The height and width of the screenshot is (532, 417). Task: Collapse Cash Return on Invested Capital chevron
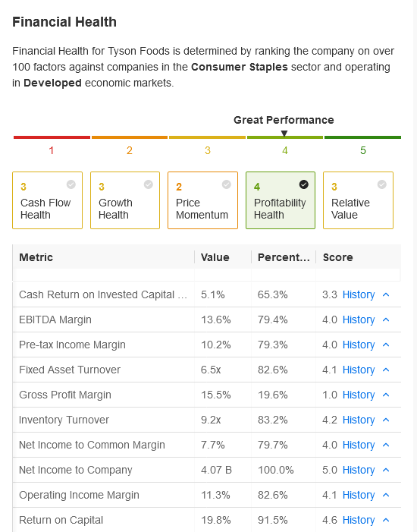coord(386,294)
